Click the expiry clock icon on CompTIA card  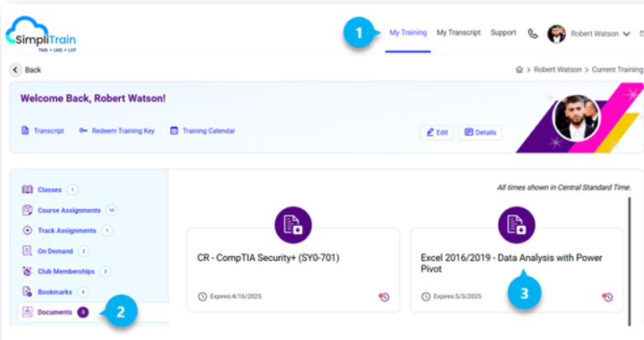[383, 296]
